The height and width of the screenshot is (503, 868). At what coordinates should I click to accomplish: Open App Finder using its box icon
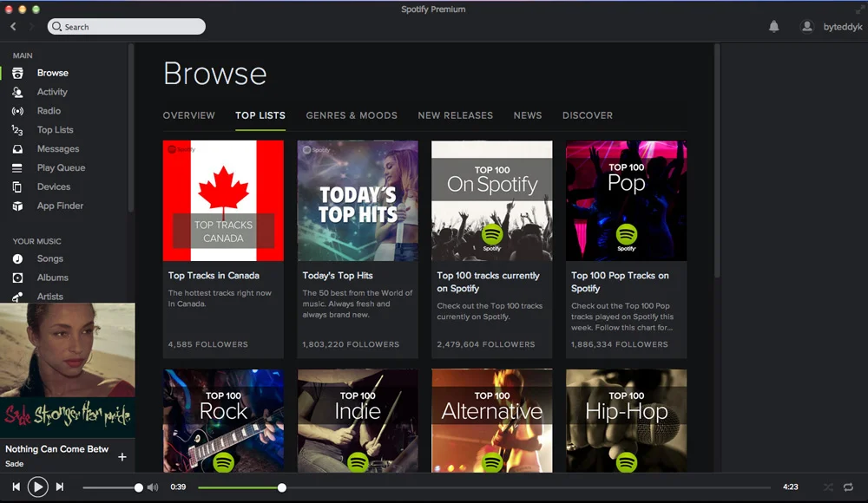19,206
